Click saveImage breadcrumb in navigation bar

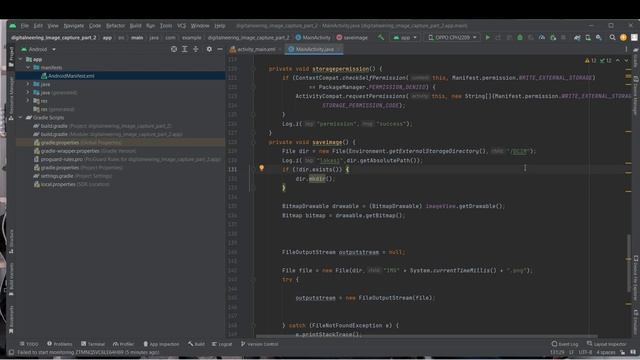352,38
